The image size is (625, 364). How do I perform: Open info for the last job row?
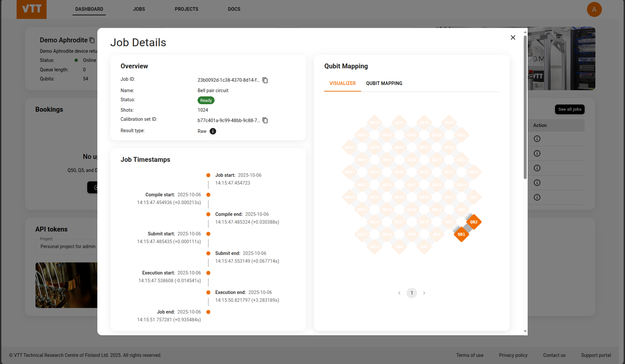pyautogui.click(x=537, y=197)
